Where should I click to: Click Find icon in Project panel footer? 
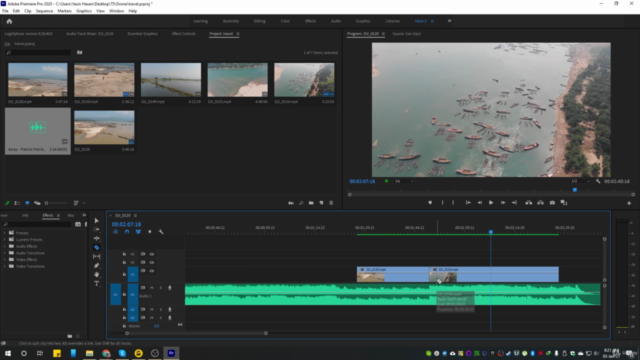pyautogui.click(x=301, y=203)
